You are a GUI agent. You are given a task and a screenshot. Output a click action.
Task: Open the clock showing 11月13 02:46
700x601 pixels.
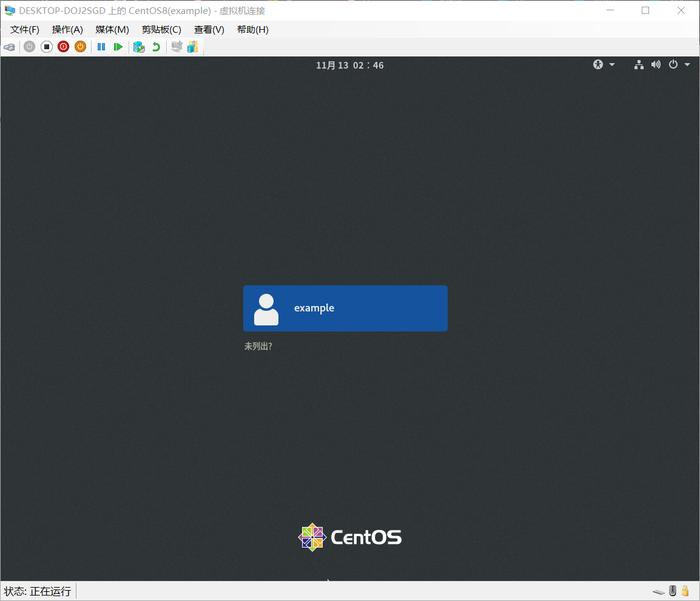(x=349, y=65)
